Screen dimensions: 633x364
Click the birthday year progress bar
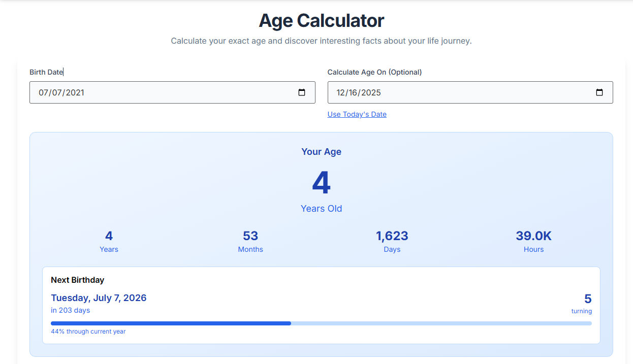[x=322, y=323]
